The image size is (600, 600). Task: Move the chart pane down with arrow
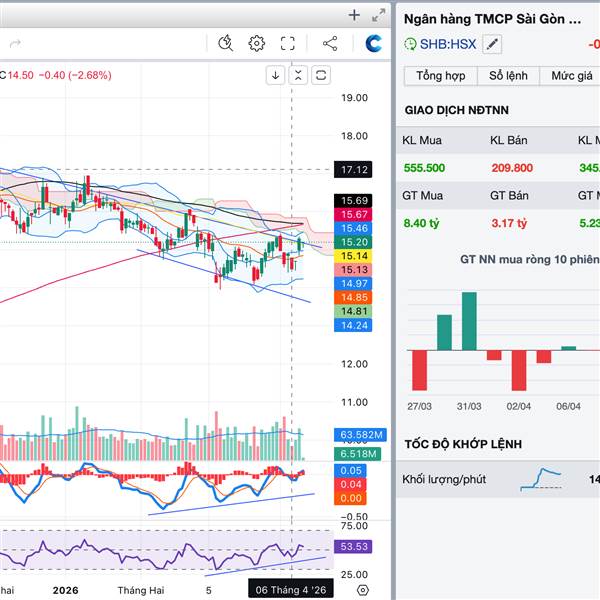coord(276,75)
